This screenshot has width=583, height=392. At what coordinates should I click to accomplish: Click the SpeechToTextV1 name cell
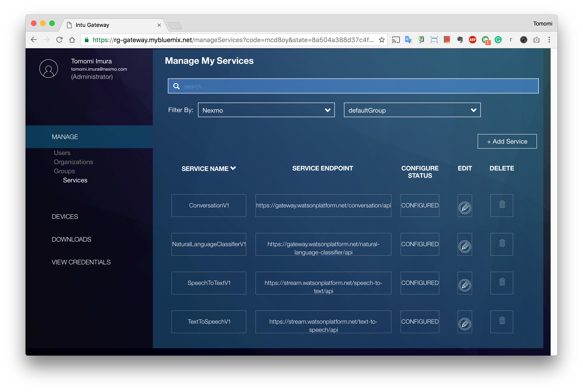point(209,283)
